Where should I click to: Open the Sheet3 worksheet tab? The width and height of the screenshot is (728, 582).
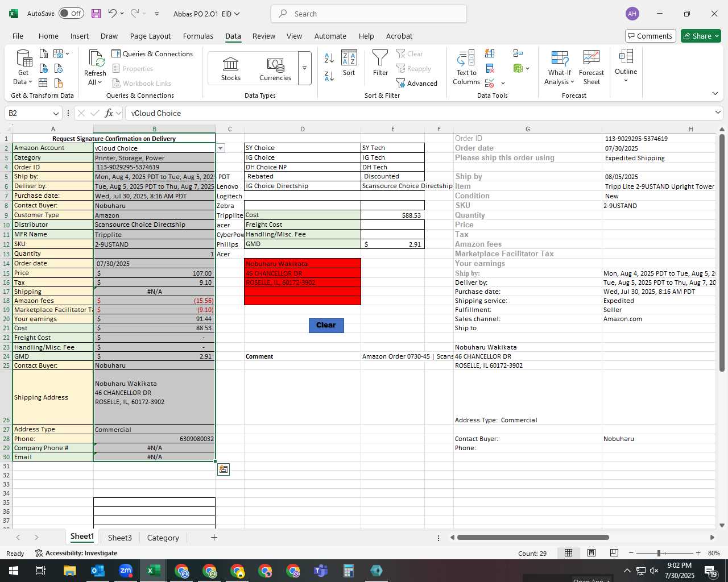point(119,538)
